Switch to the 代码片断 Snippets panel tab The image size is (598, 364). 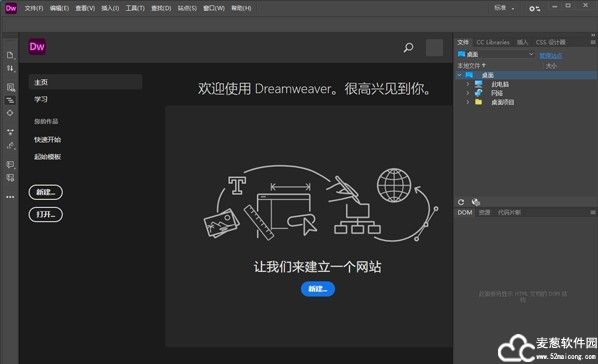[x=509, y=212]
